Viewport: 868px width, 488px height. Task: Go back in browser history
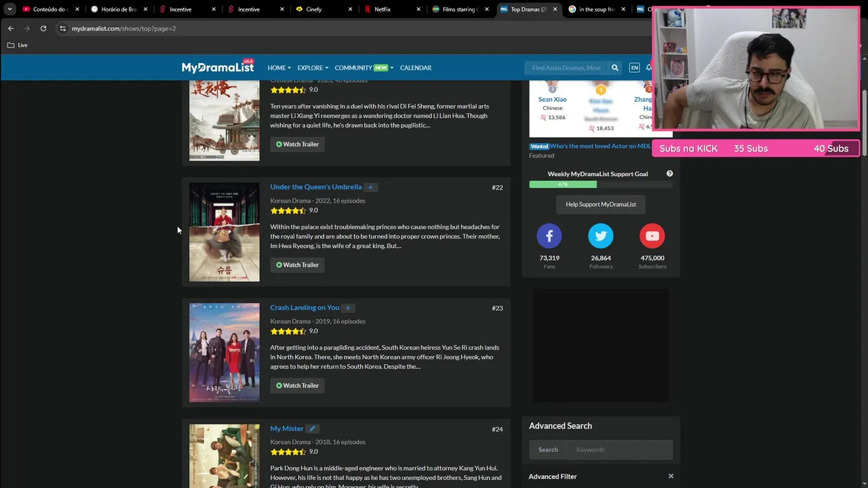click(x=11, y=28)
